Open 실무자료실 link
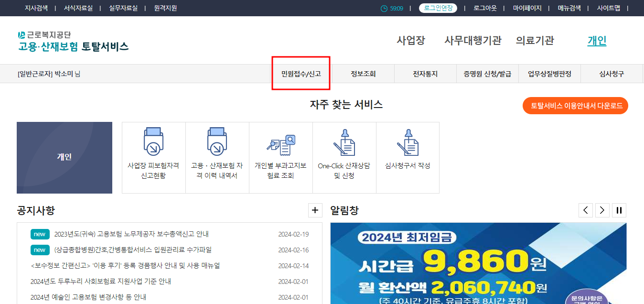 [x=123, y=8]
